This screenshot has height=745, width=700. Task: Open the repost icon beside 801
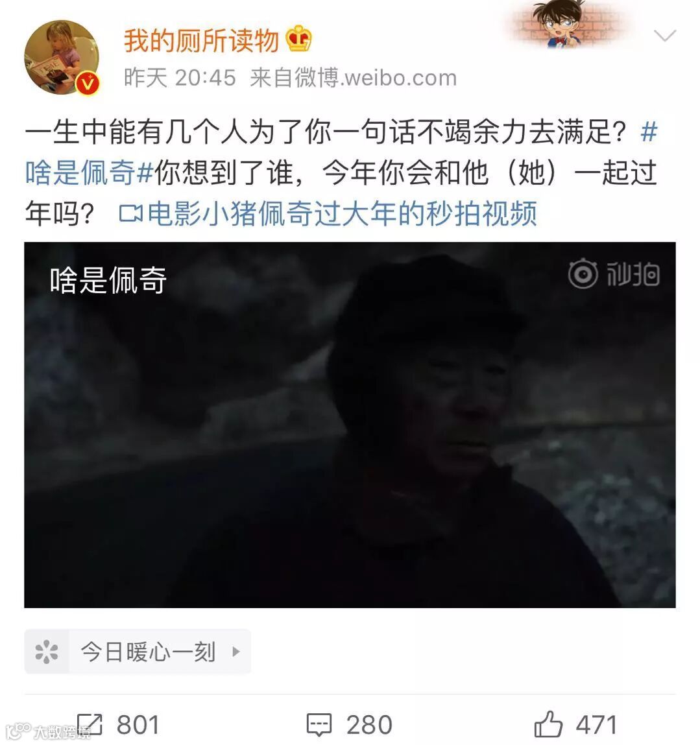tap(90, 725)
